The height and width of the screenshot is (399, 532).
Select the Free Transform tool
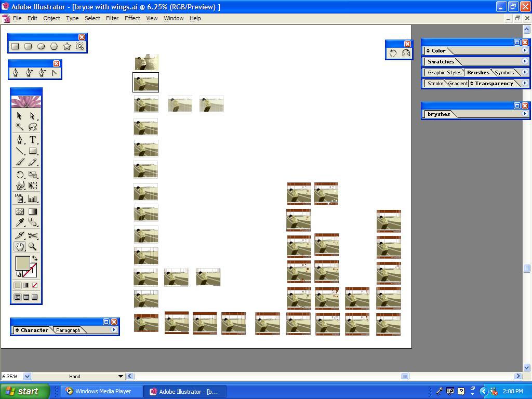[33, 185]
